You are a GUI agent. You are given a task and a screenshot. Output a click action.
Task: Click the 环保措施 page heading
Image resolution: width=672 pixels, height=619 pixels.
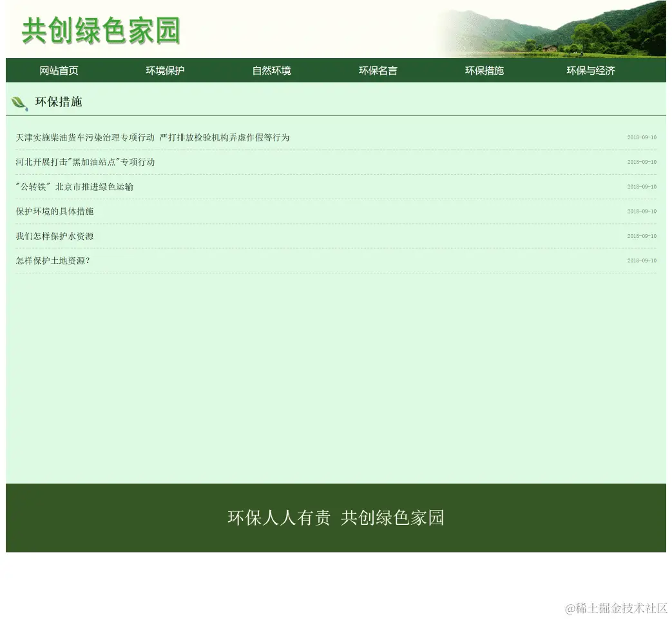59,102
